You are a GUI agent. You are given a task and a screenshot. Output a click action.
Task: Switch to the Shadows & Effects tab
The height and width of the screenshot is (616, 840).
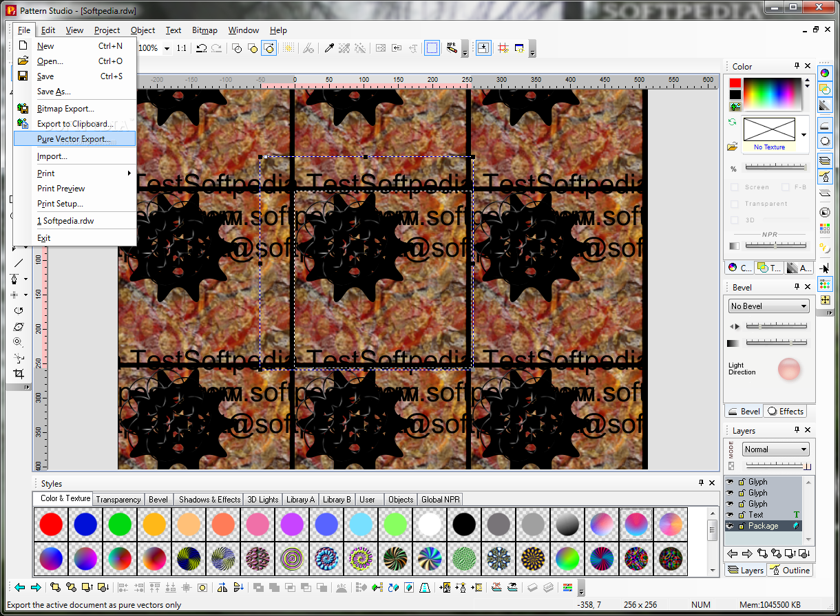coord(209,500)
